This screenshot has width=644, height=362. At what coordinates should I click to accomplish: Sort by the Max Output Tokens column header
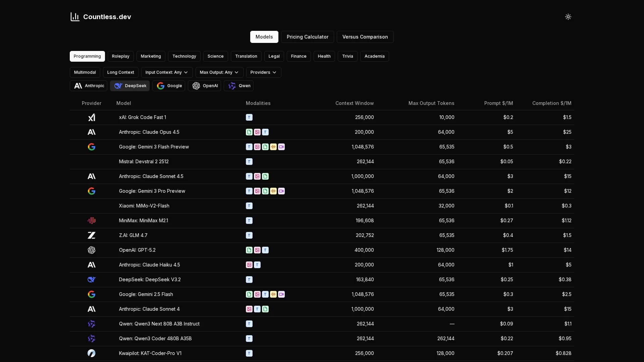click(431, 103)
